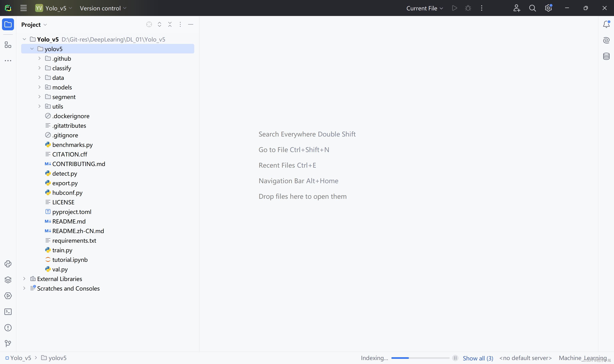Open the Database tool window
Screen dimensions: 614x364
606,56
